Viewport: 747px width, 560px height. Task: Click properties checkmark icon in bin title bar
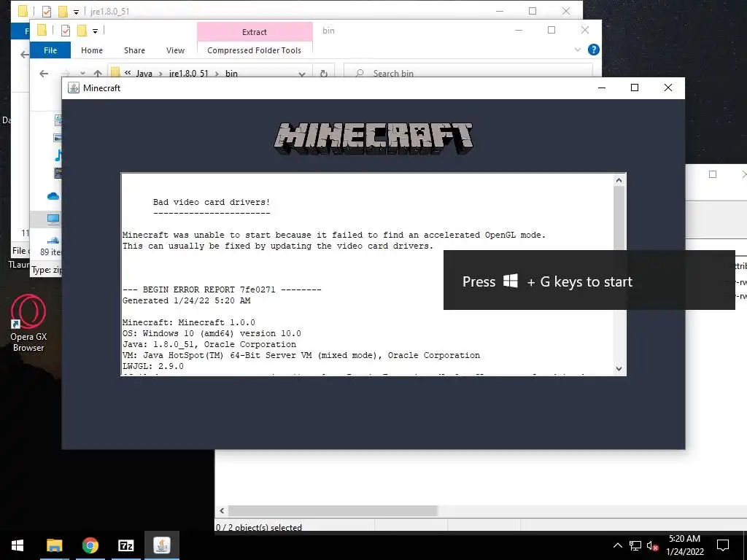[x=66, y=31]
